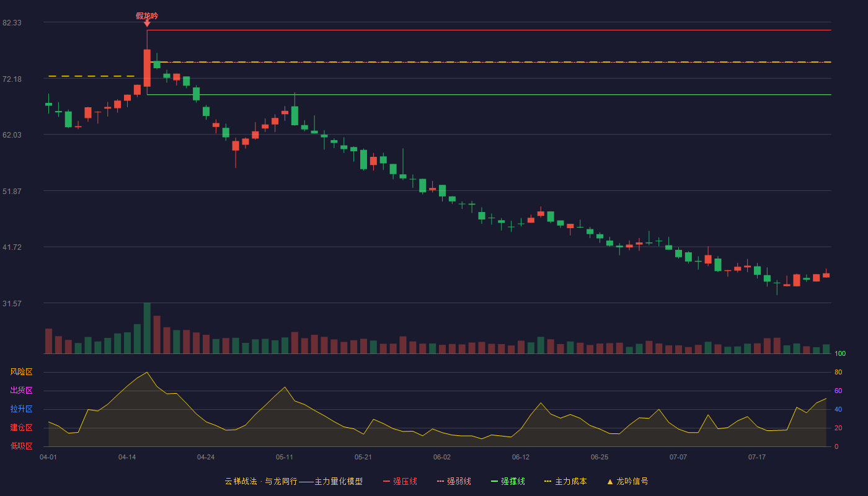
Task: Click the 31.57 price axis label
Action: click(x=12, y=304)
